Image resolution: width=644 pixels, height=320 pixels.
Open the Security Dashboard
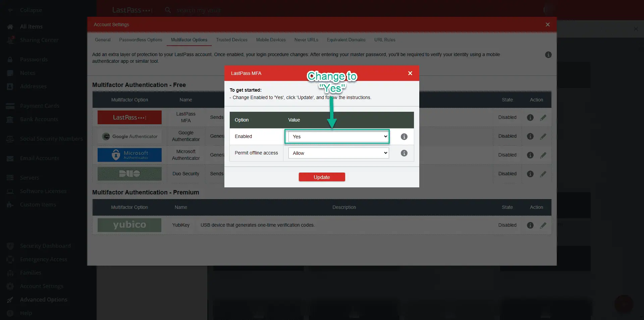pyautogui.click(x=45, y=246)
